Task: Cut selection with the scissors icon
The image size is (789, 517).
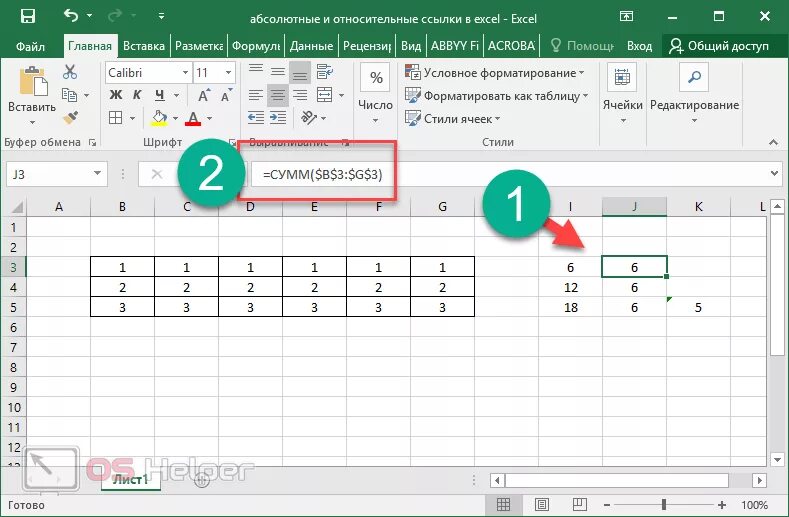Action: [70, 72]
